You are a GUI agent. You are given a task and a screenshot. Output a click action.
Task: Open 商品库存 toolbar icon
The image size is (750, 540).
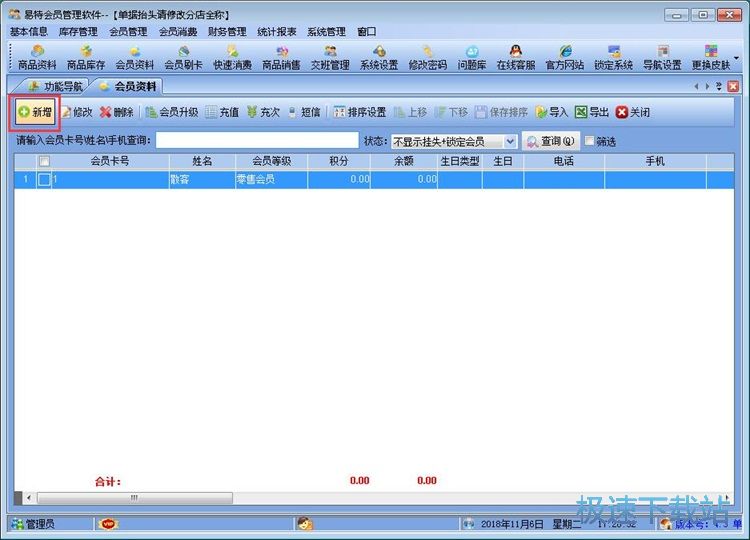click(x=86, y=57)
